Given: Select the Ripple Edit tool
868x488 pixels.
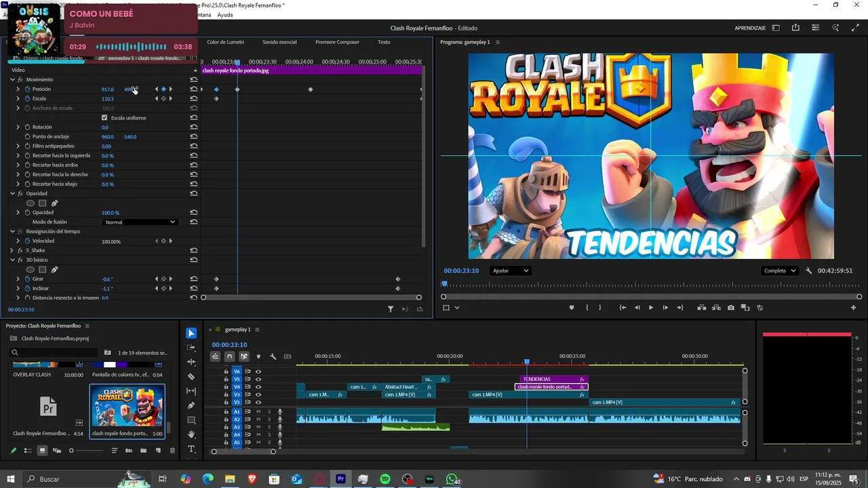Looking at the screenshot, I should click(191, 362).
